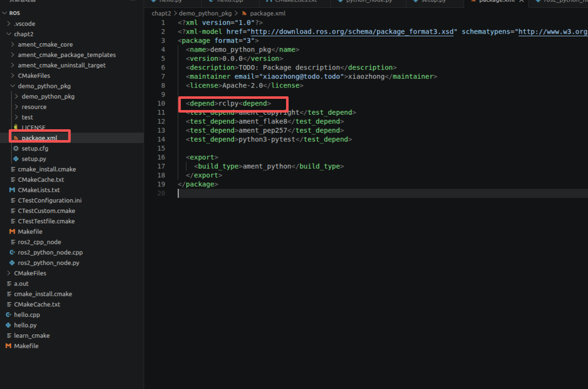The width and height of the screenshot is (588, 389).
Task: Expand the test folder
Action: [16, 118]
